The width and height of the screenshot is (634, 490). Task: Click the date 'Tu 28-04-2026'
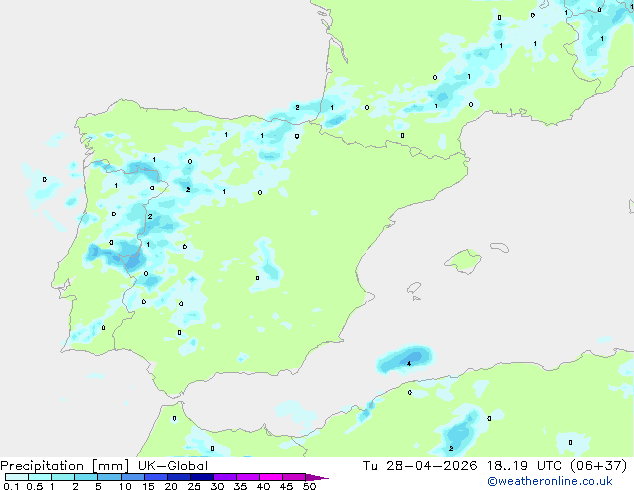(x=420, y=466)
